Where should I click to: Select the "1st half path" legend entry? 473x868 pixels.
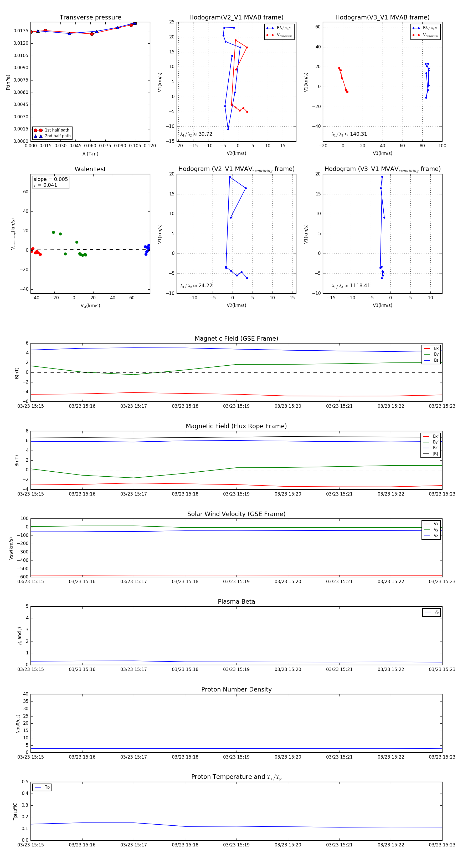click(52, 130)
